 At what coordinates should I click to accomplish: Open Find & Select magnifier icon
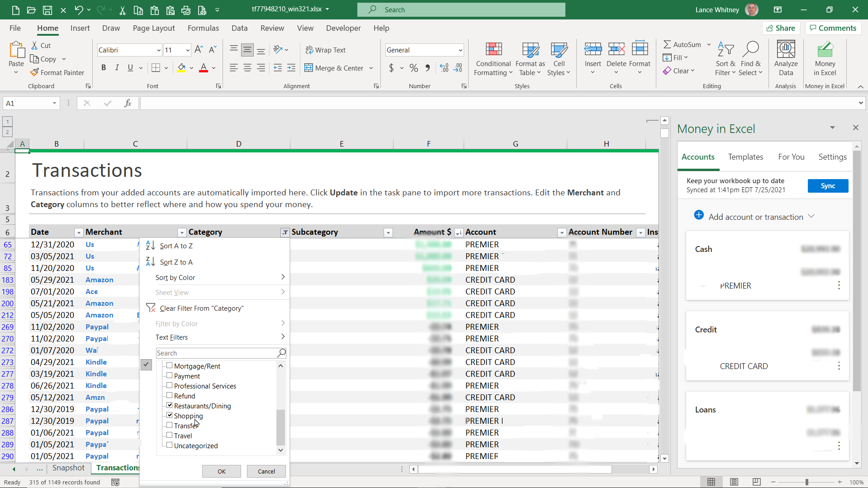pos(750,49)
